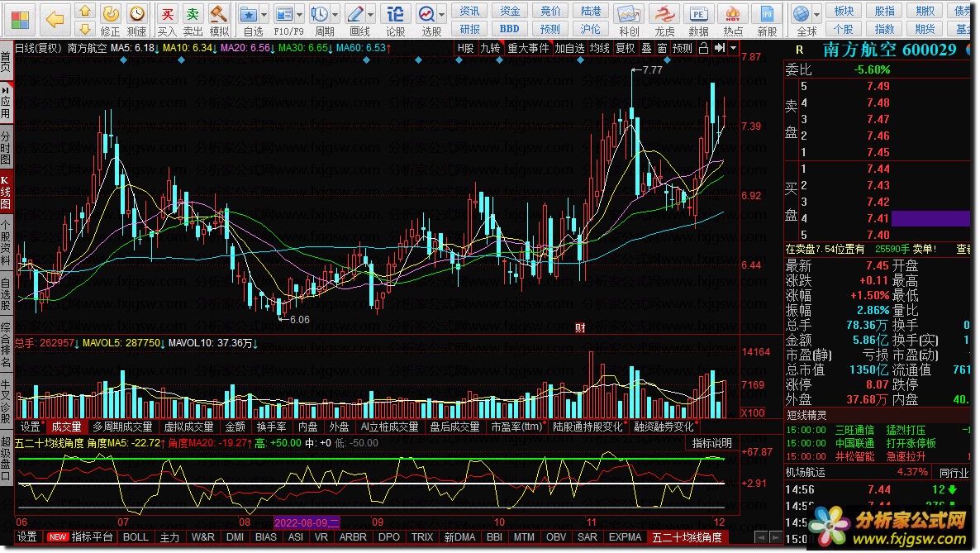Expand the 周期 dropdown arrow
980x553 pixels.
click(335, 14)
